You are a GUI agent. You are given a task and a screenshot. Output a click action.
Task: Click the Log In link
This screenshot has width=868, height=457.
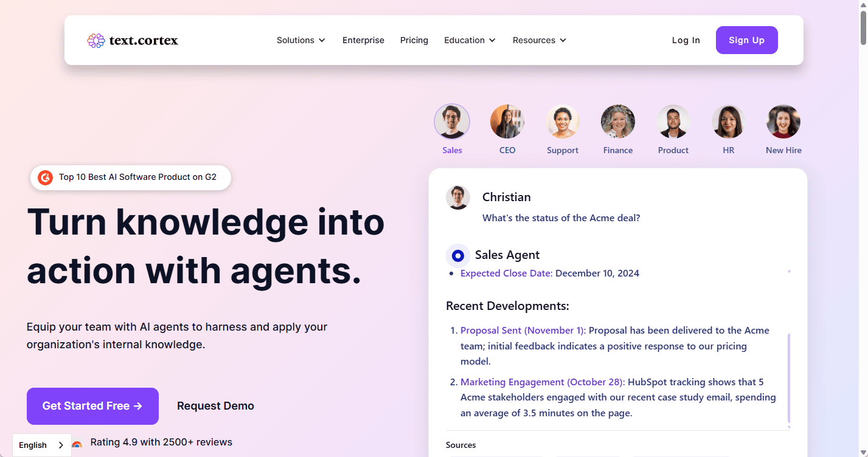[686, 40]
